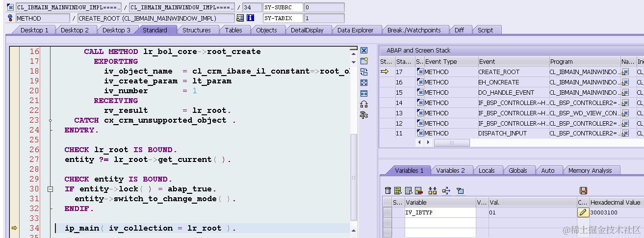Click the editor line number 27
The width and height of the screenshot is (644, 238).
click(34, 159)
